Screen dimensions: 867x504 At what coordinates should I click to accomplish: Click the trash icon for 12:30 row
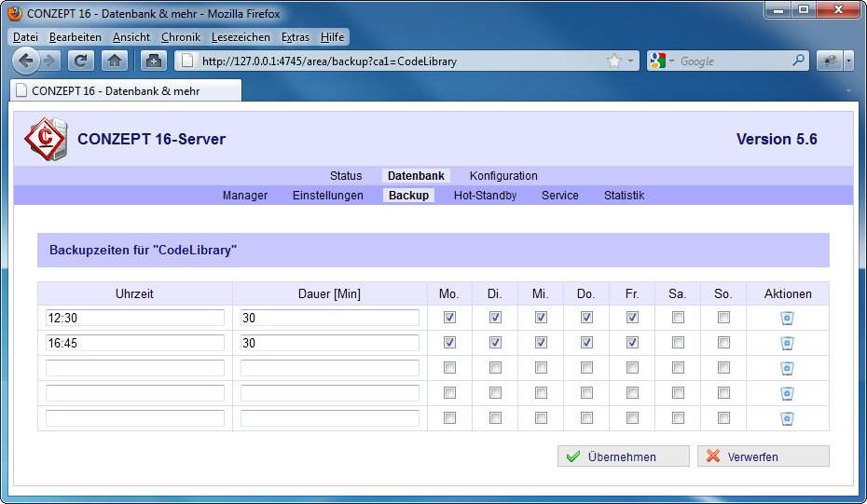(x=787, y=318)
